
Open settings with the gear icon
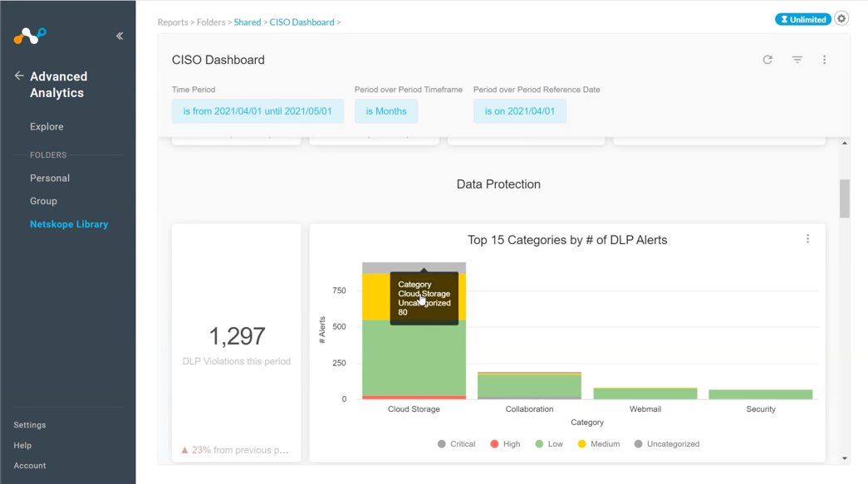tap(841, 18)
